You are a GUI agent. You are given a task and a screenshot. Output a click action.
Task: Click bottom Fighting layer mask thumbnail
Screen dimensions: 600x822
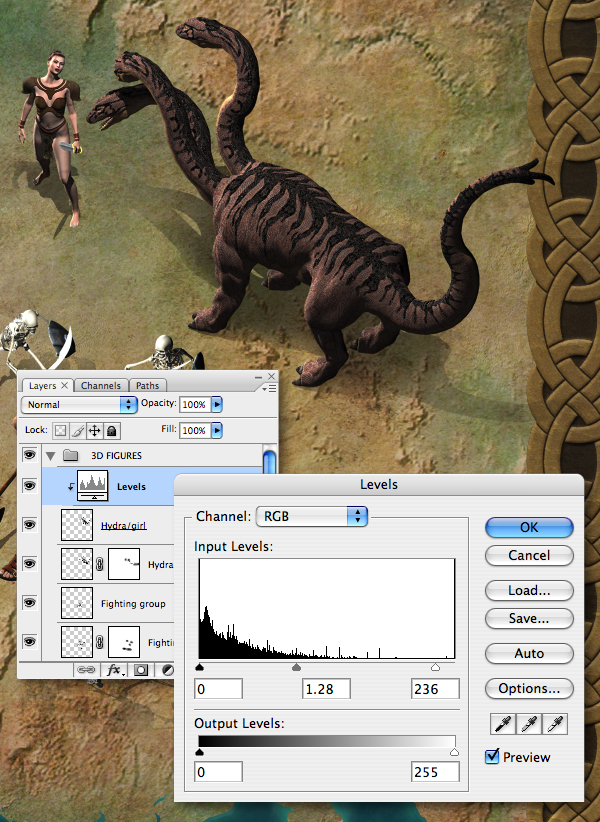pyautogui.click(x=124, y=642)
